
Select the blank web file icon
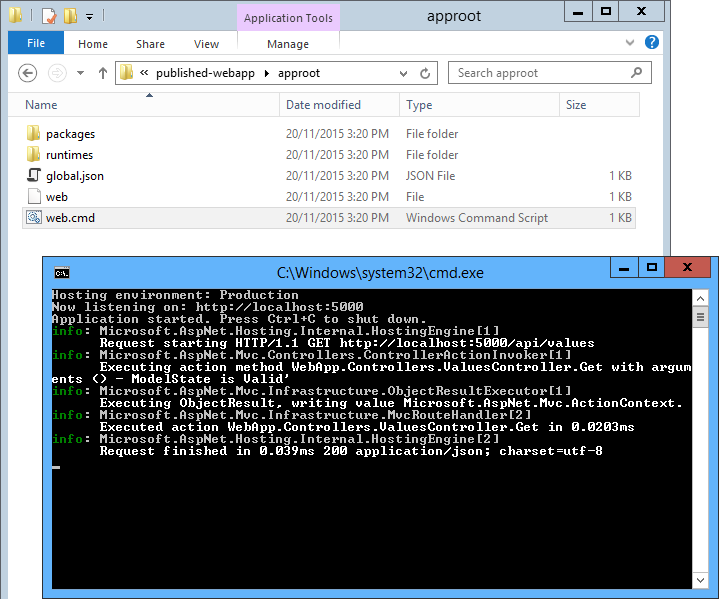(34, 196)
